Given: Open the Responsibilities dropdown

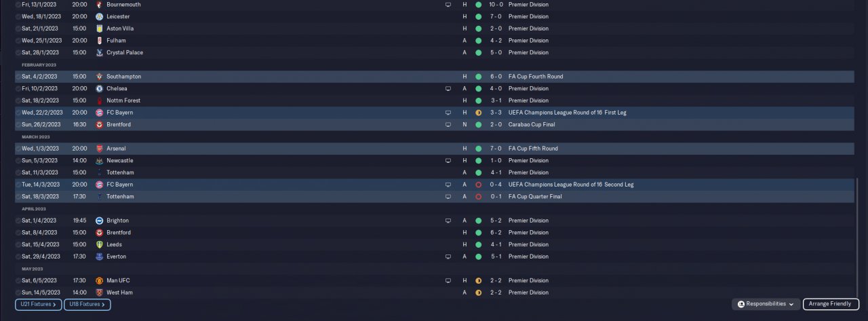Looking at the screenshot, I should 766,304.
